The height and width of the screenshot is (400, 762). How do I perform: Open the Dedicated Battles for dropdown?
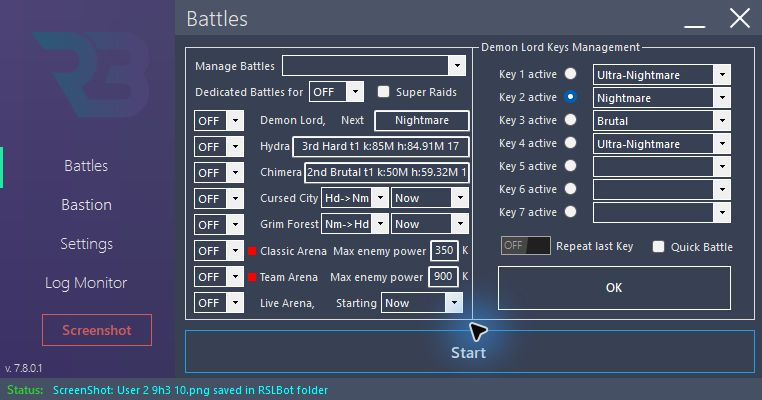point(336,92)
